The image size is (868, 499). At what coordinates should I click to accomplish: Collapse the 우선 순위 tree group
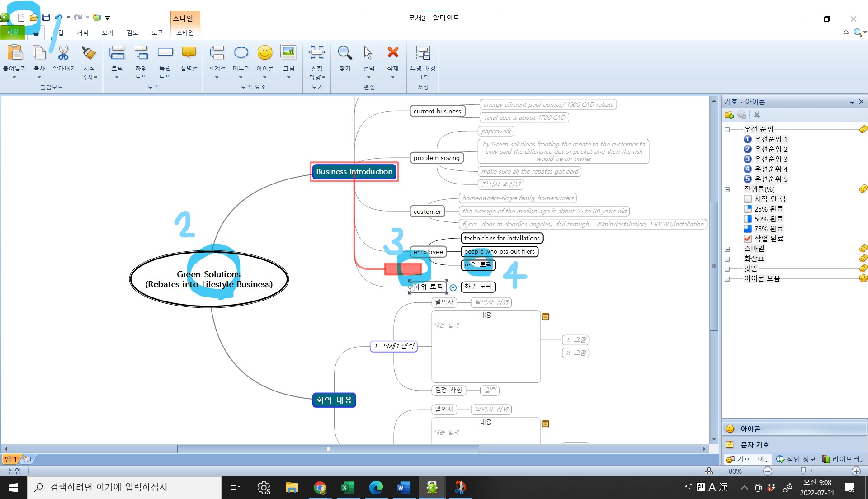coord(727,130)
